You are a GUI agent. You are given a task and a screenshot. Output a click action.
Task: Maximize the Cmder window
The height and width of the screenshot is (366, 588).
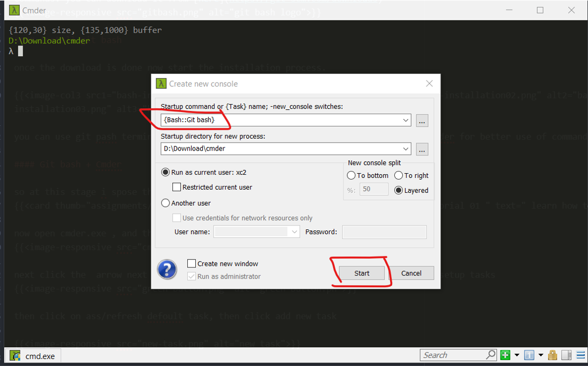[540, 10]
